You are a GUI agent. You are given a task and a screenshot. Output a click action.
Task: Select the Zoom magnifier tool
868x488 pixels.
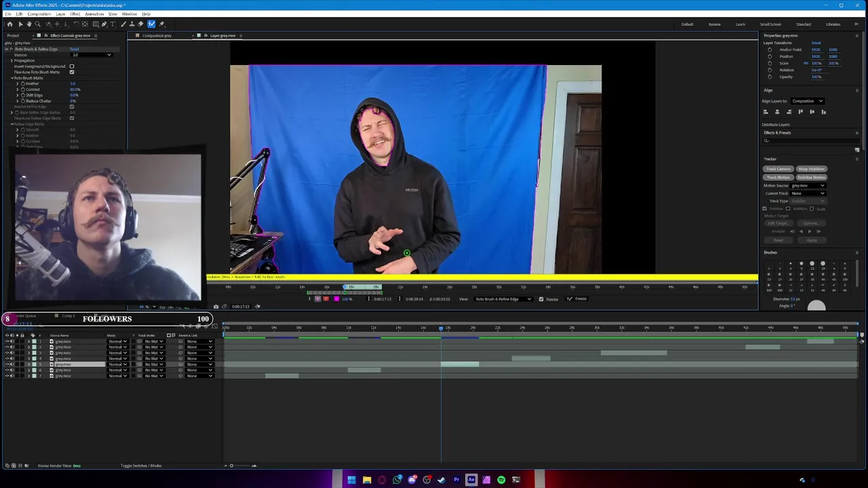(37, 24)
